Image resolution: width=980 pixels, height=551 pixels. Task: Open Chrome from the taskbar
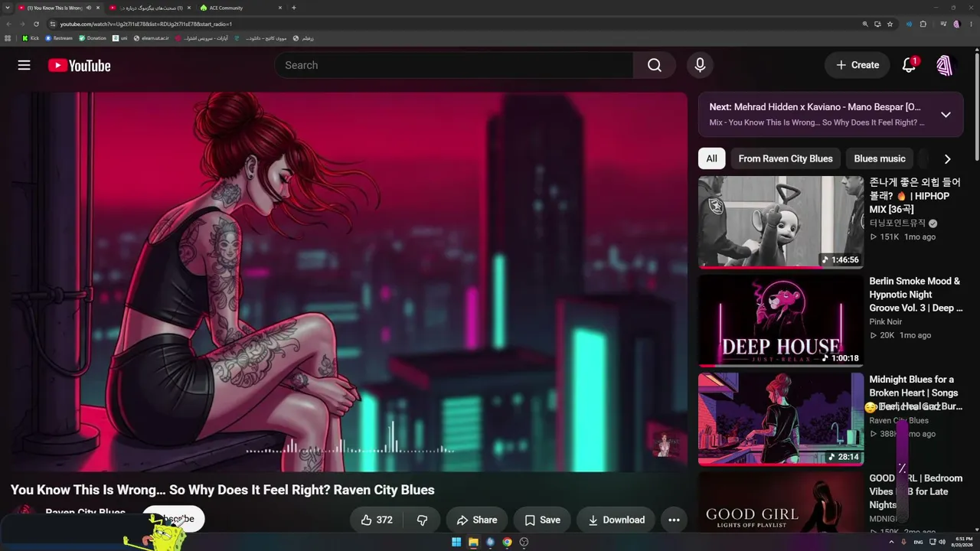point(507,542)
